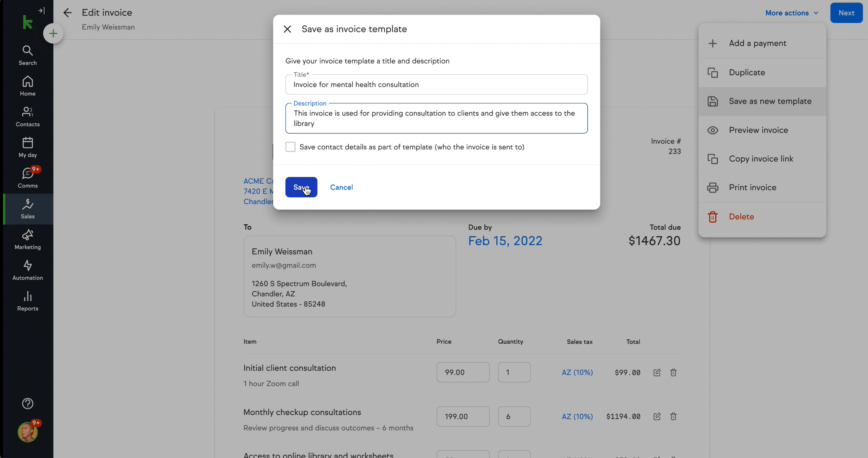The width and height of the screenshot is (868, 458).
Task: Choose Print invoice from menu
Action: [762, 187]
